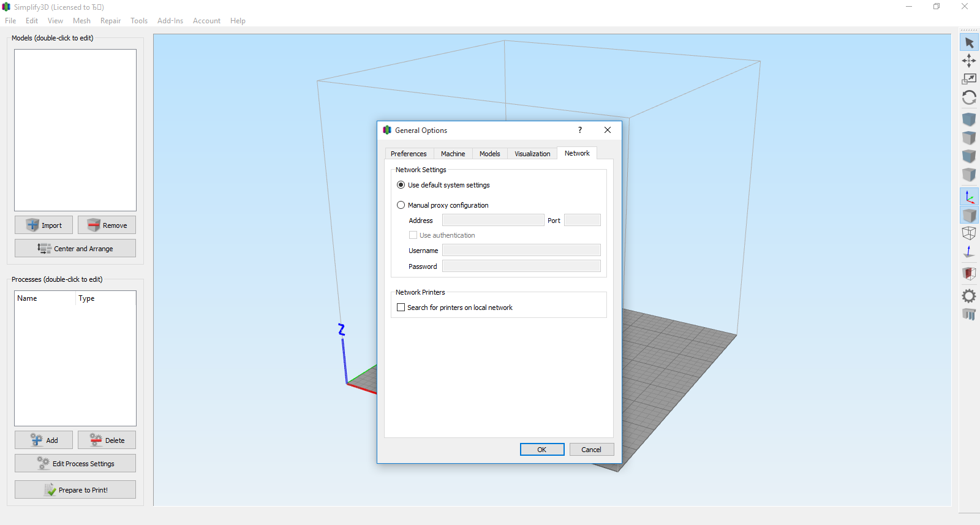Click the Delete process button
The height and width of the screenshot is (525, 980).
point(107,440)
